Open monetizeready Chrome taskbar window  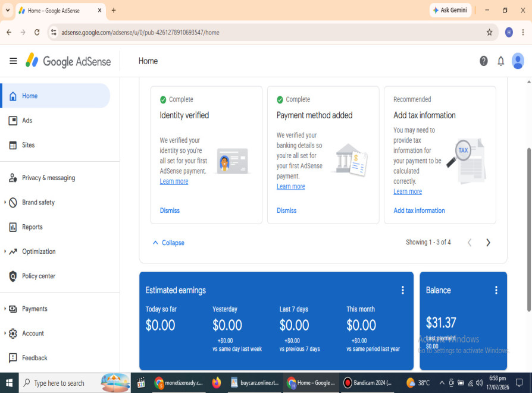[x=179, y=383]
